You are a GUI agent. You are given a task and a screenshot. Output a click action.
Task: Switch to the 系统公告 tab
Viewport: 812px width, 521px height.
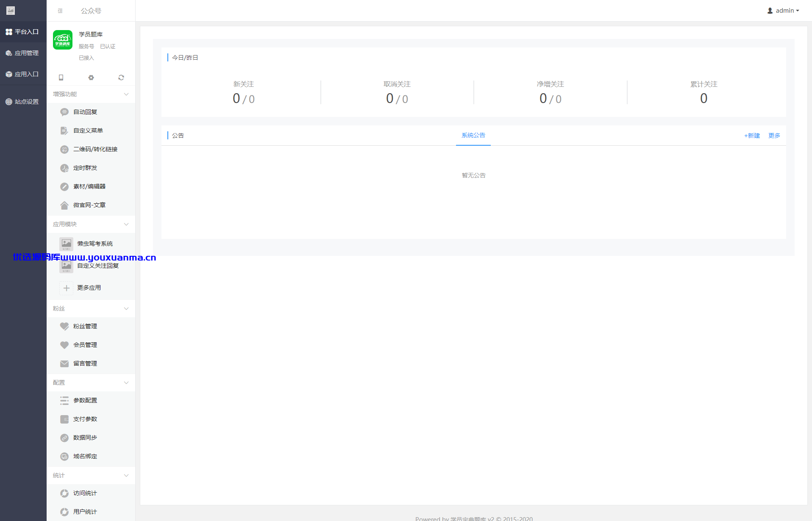point(473,136)
